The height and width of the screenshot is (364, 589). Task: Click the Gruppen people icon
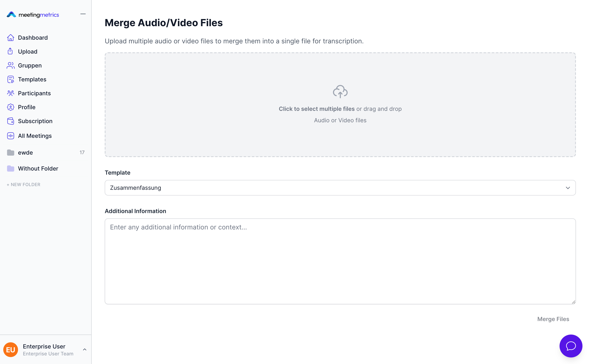tap(11, 65)
